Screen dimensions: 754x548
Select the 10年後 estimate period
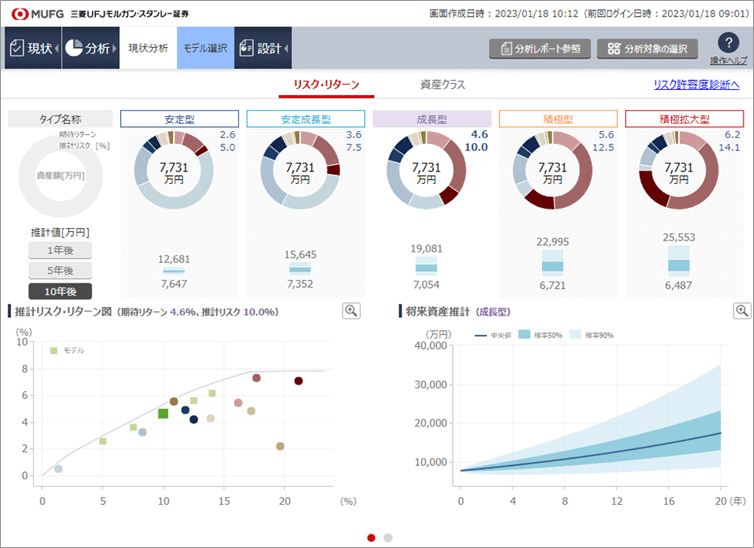coord(59,291)
